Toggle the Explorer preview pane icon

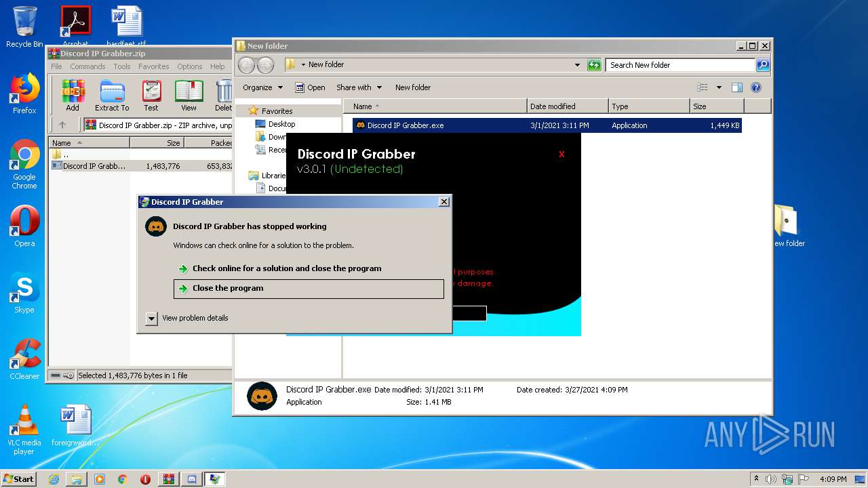[x=737, y=87]
